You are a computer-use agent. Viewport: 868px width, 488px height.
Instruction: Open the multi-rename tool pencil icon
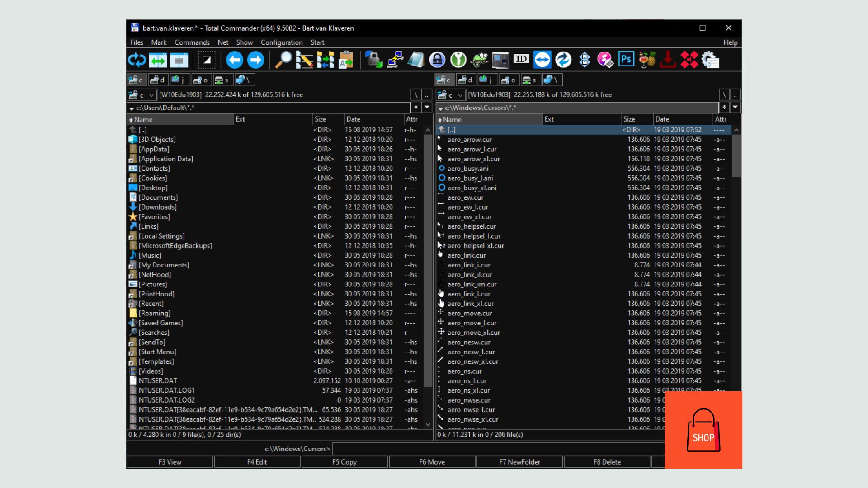[x=304, y=60]
